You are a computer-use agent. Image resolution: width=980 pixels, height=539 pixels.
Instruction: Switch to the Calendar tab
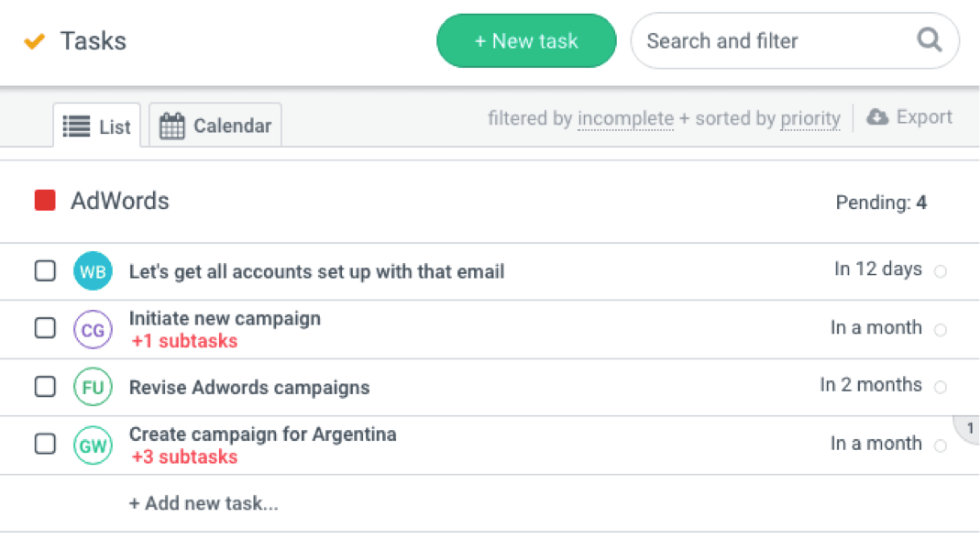(215, 126)
